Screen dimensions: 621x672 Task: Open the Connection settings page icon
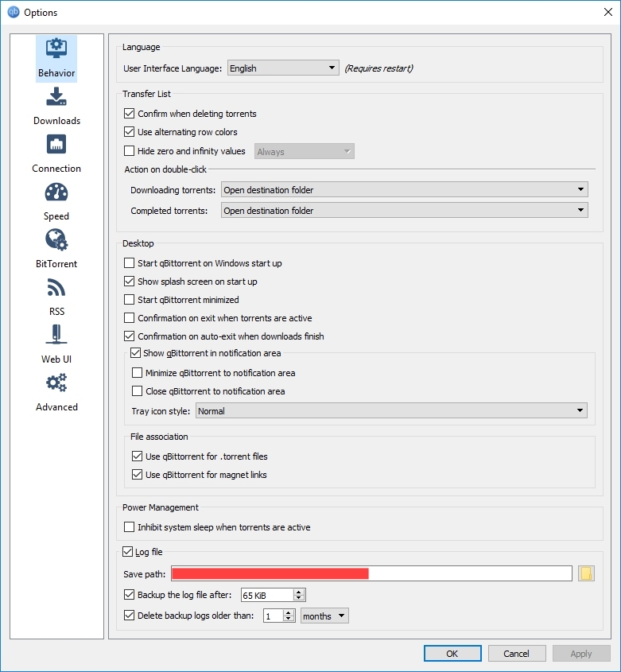tap(56, 145)
